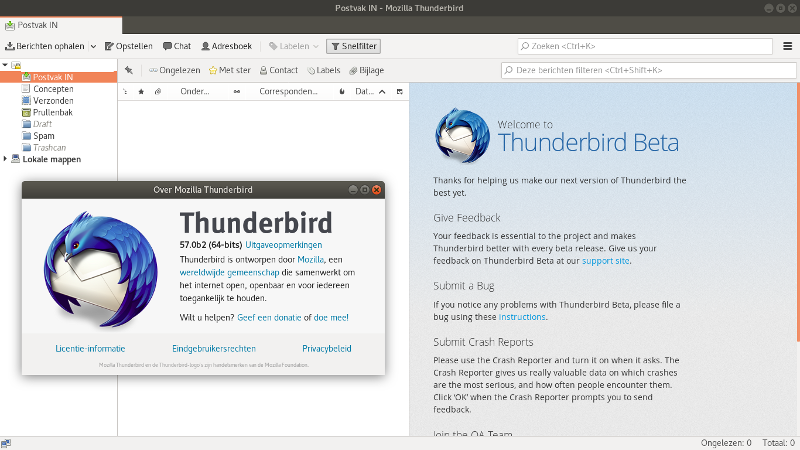Click the junk status flame column icon
The width and height of the screenshot is (800, 450).
point(342,92)
